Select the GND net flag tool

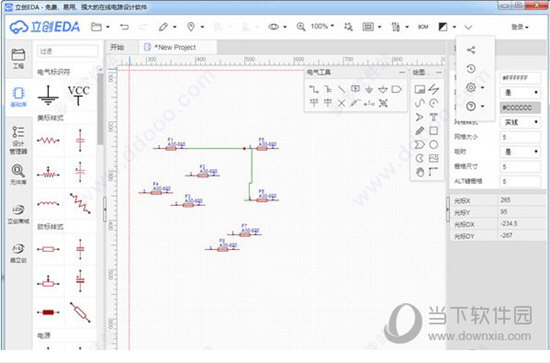pos(369,89)
